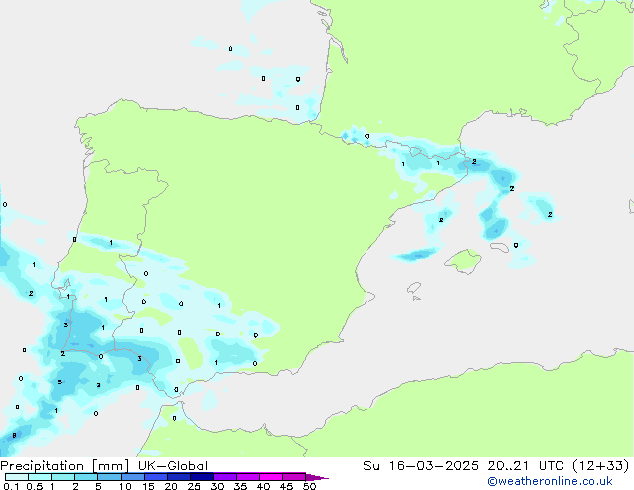Select the navy 25–30 mm legend swatch
This screenshot has width=634, height=490.
(x=201, y=477)
